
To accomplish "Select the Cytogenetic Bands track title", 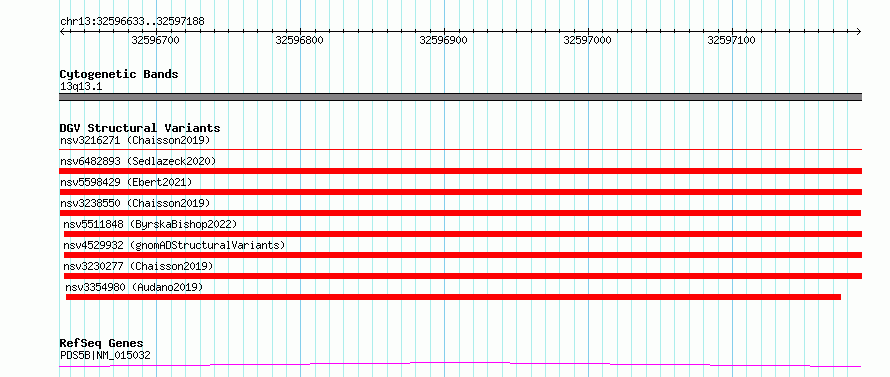I will coord(119,74).
